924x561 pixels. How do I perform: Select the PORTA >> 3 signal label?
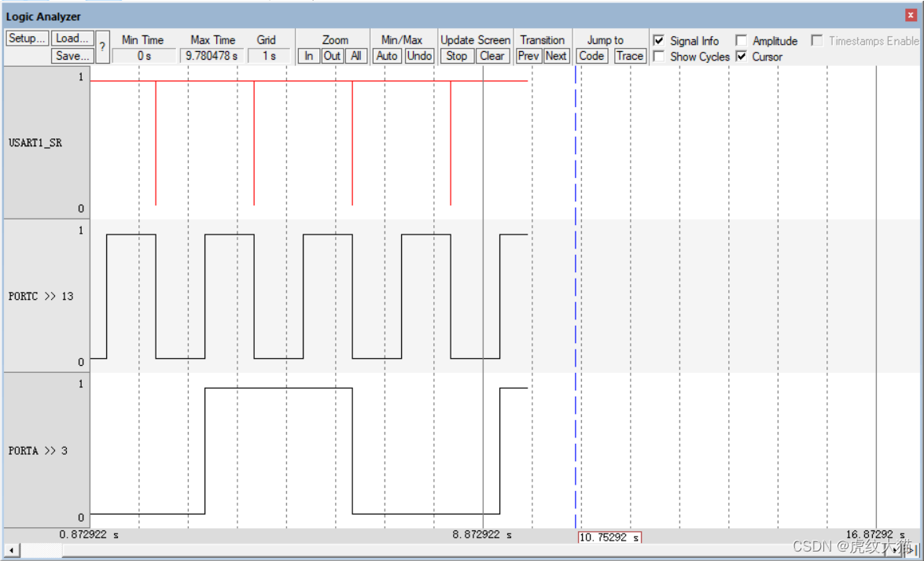tap(38, 451)
